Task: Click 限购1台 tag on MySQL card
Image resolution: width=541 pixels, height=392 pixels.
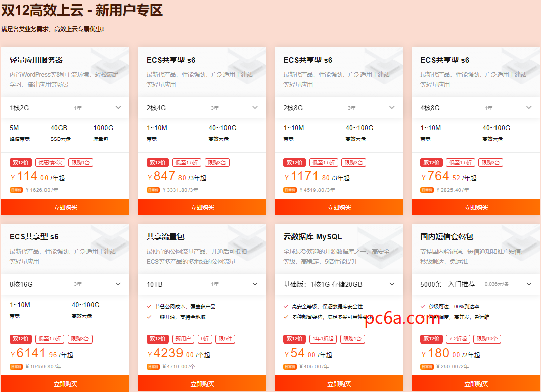Action: (x=352, y=339)
